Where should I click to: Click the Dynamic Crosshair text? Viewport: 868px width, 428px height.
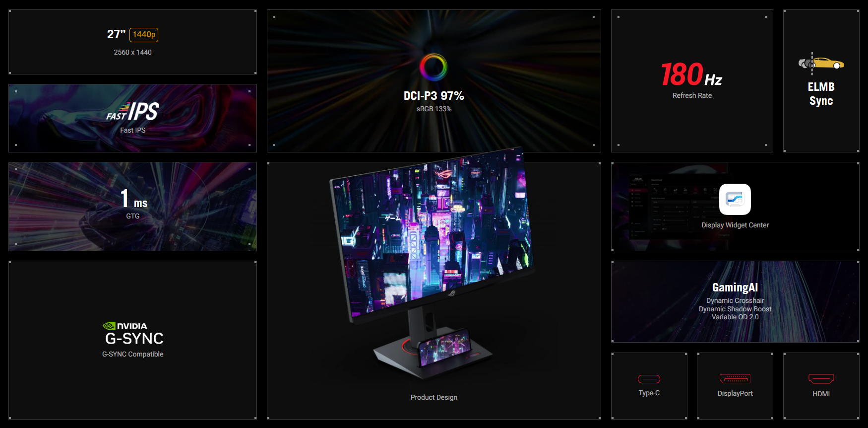pyautogui.click(x=735, y=300)
